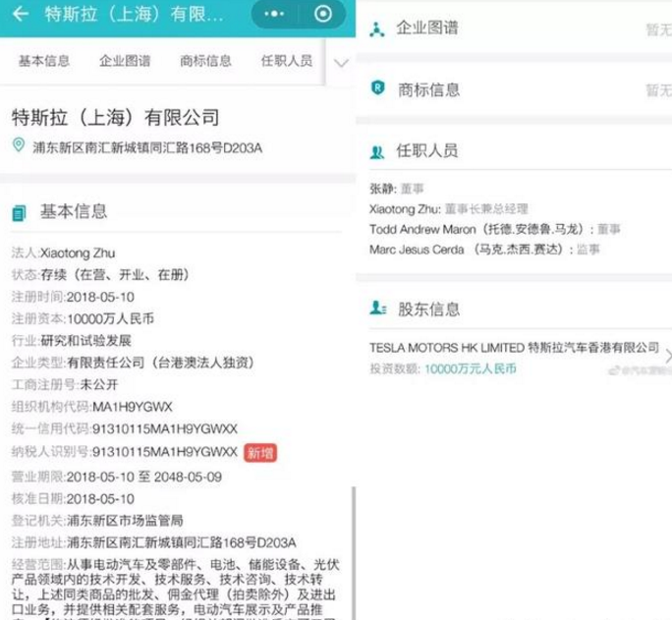This screenshot has width=672, height=620.
Task: Click the status 存续（在营、开业、在册）
Action: tap(115, 275)
